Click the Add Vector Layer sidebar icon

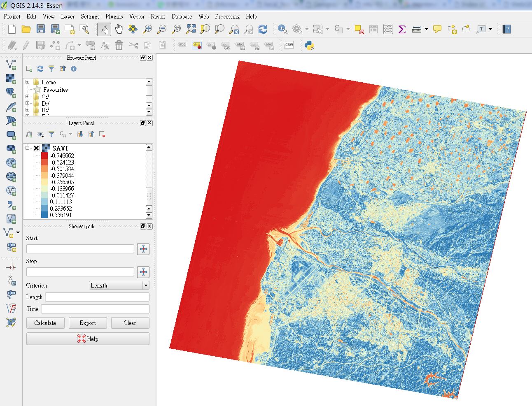(x=11, y=65)
